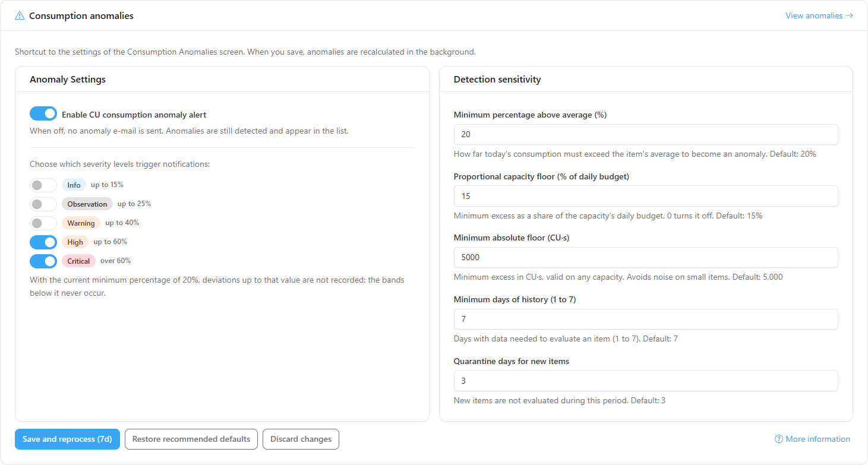
Task: Click Save and reprocess (7d) button
Action: pos(67,439)
